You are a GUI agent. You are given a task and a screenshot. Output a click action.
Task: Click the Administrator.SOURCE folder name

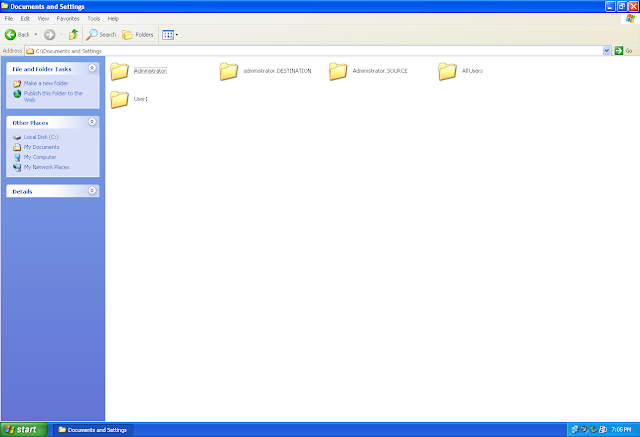pyautogui.click(x=380, y=71)
